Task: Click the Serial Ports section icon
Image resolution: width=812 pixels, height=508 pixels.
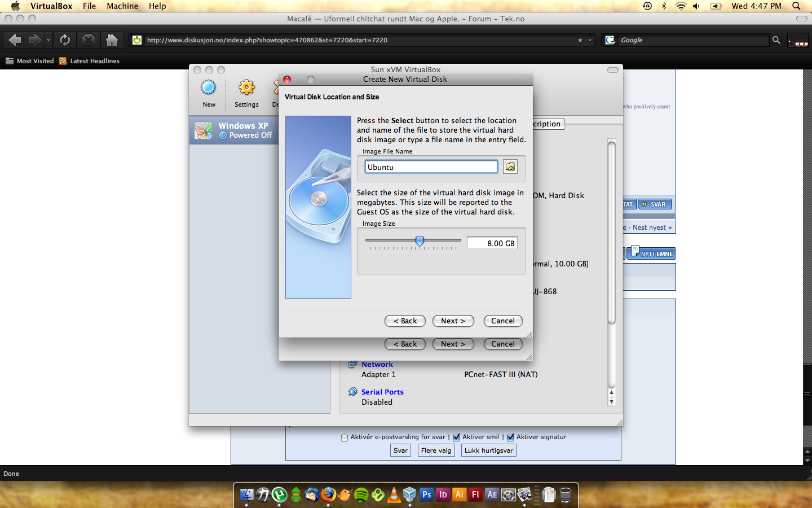Action: 352,392
